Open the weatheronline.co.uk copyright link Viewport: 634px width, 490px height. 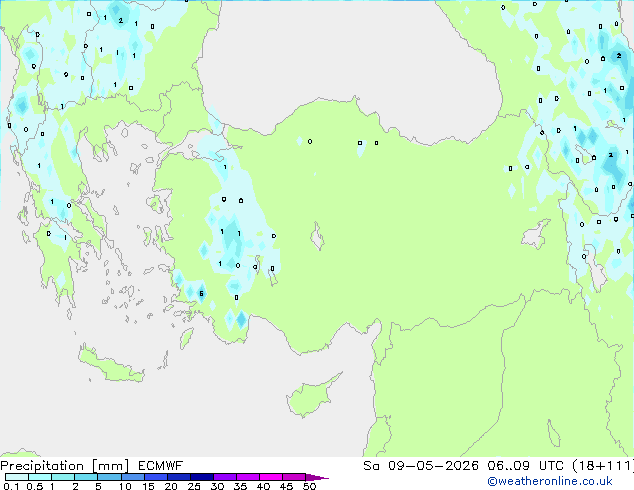[550, 481]
